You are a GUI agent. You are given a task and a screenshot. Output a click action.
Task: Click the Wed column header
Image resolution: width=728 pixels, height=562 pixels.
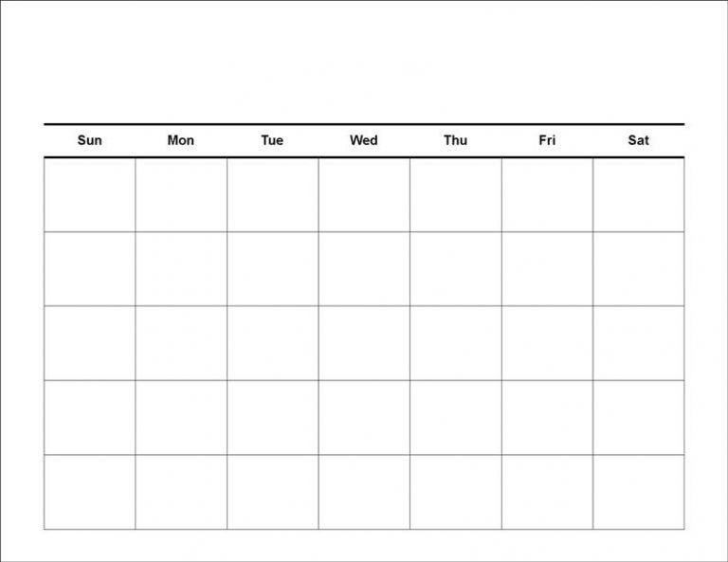364,140
